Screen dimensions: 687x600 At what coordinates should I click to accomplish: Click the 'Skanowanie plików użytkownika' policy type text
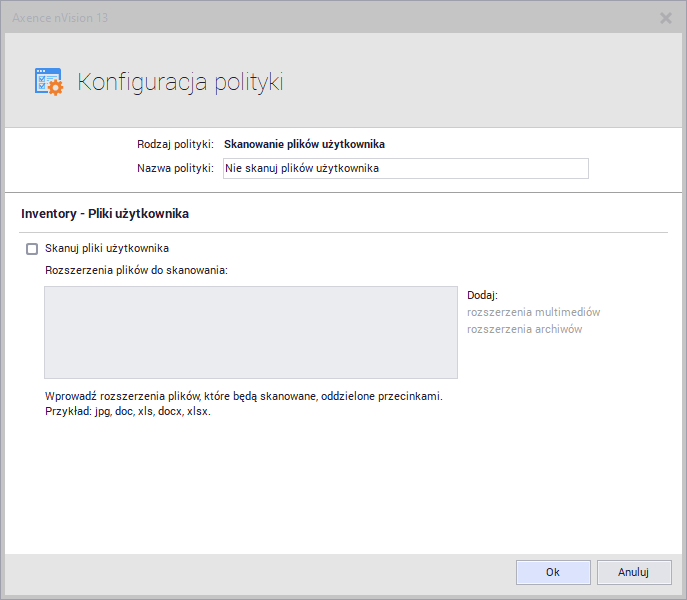point(304,144)
